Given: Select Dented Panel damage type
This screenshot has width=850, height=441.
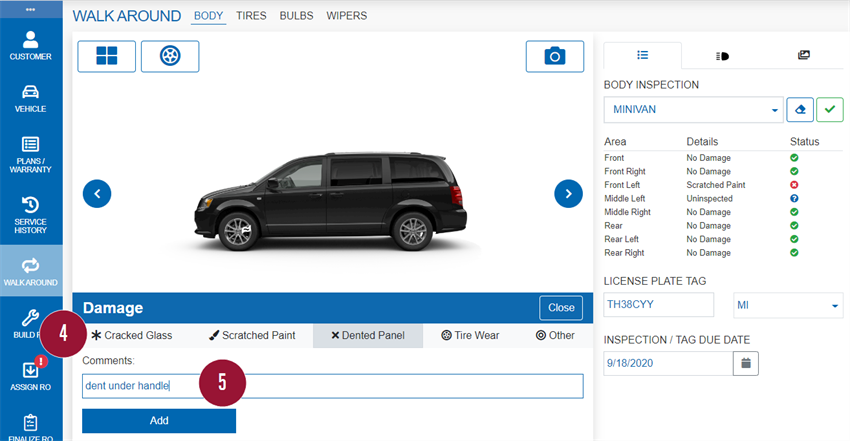Looking at the screenshot, I should 368,335.
